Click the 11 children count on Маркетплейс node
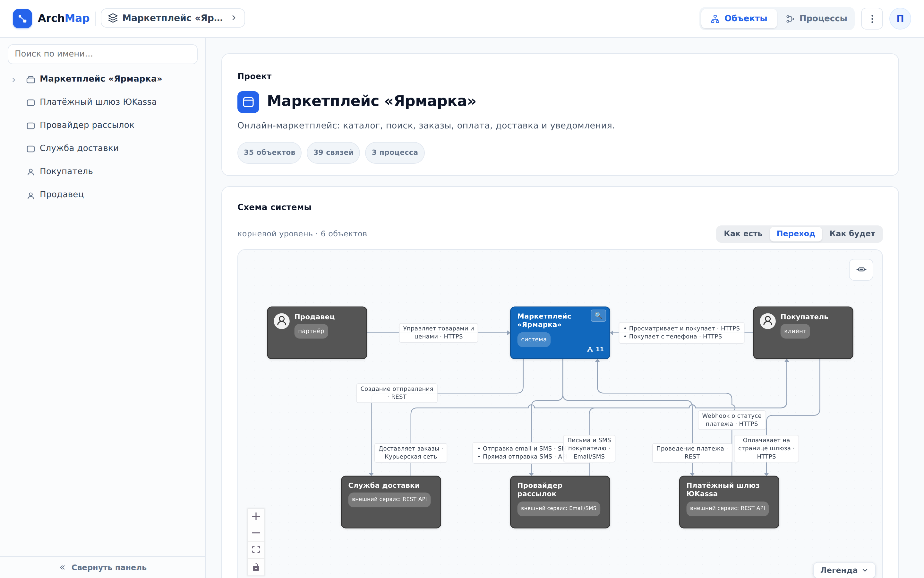Viewport: 924px width, 578px height. [596, 349]
